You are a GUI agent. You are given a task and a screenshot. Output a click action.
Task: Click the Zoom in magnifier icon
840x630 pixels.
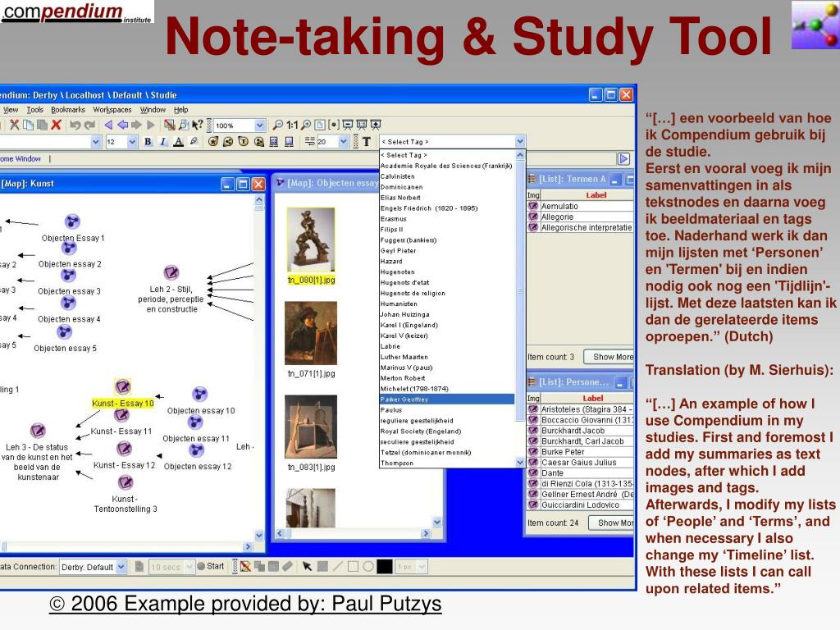(x=306, y=125)
